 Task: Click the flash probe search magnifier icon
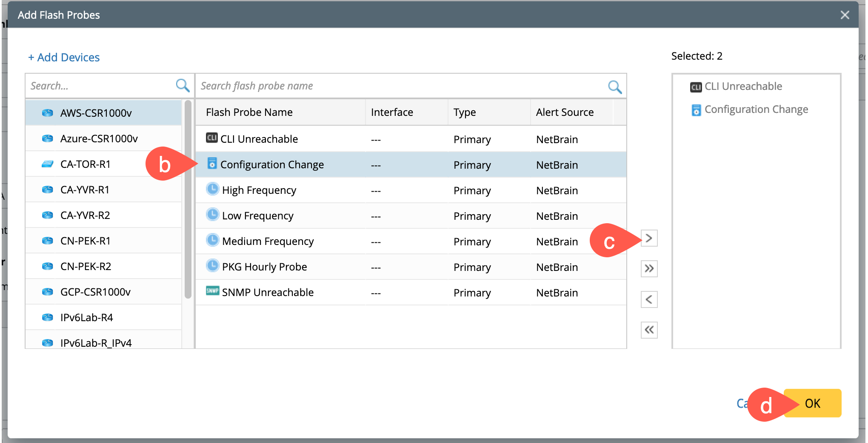[x=614, y=87]
